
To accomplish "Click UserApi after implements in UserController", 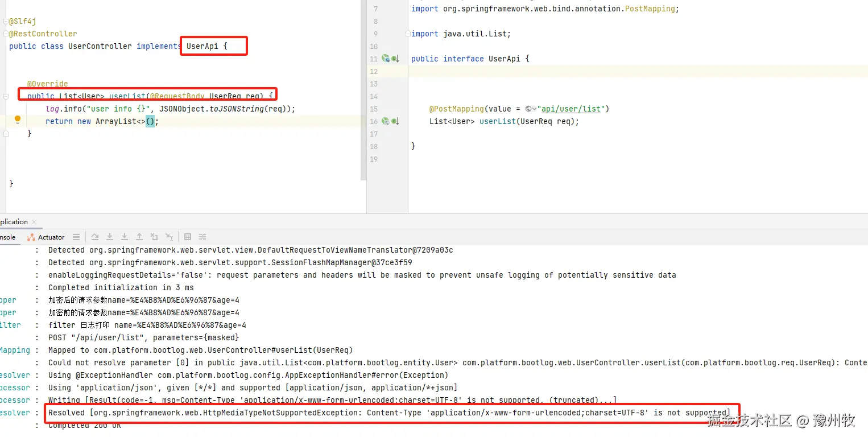I will [202, 46].
